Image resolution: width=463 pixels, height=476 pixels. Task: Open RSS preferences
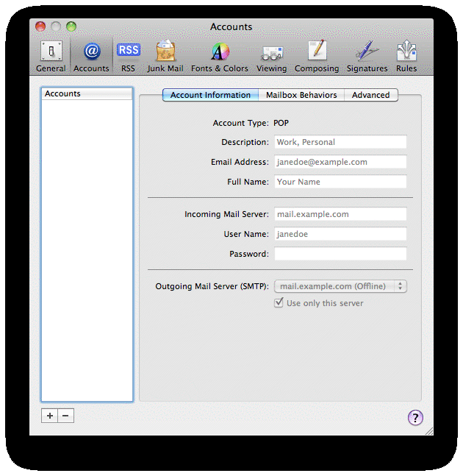pos(129,56)
